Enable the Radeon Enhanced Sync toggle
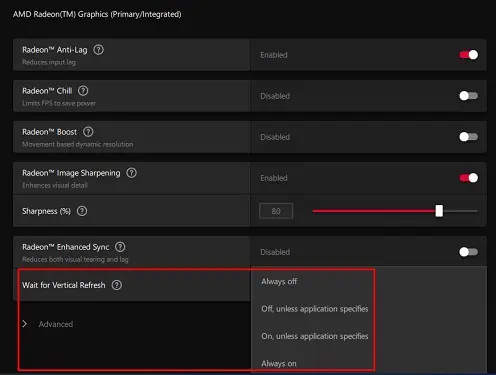Screen dimensions: 496x375 (x=469, y=252)
